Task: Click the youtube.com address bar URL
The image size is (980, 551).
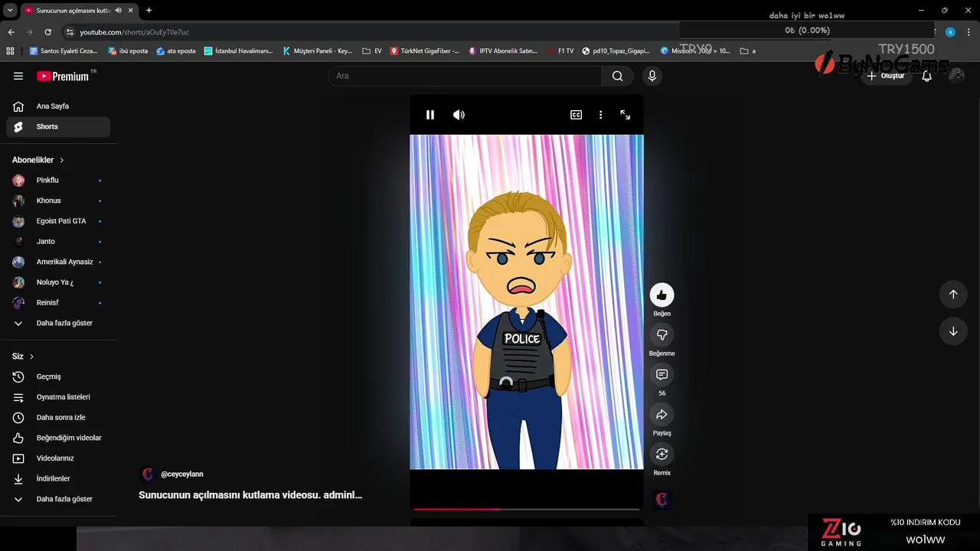Action: [135, 32]
